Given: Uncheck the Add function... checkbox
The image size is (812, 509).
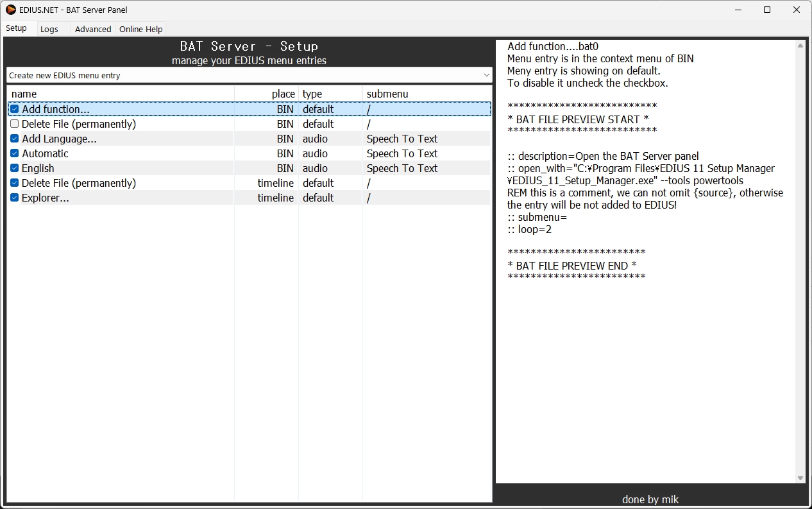Looking at the screenshot, I should [15, 109].
